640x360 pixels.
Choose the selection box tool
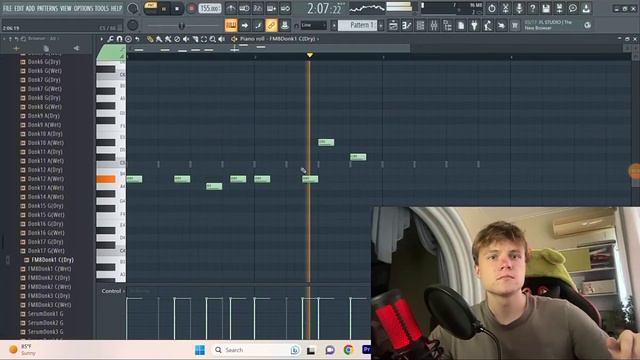[x=204, y=39]
